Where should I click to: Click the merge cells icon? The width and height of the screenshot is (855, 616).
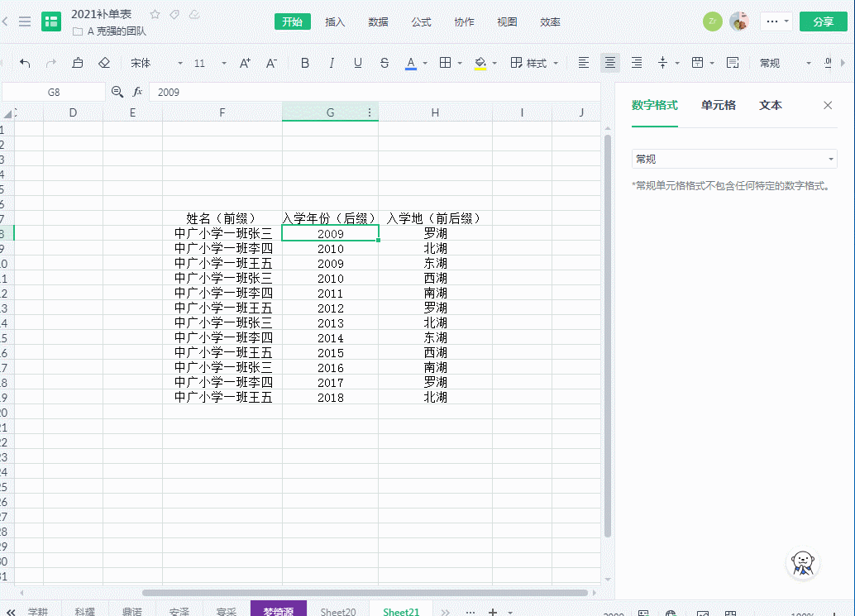click(x=697, y=63)
